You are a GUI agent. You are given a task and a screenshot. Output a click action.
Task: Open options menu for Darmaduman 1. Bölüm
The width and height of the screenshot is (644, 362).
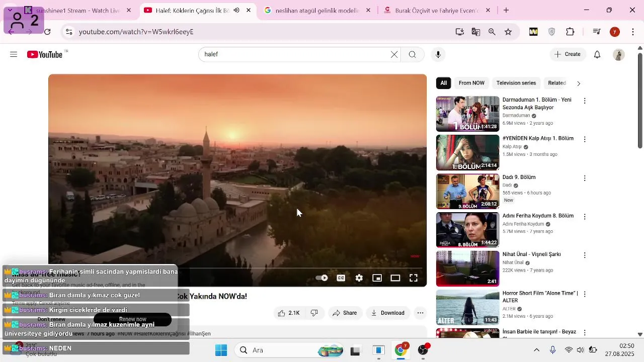[x=585, y=101]
